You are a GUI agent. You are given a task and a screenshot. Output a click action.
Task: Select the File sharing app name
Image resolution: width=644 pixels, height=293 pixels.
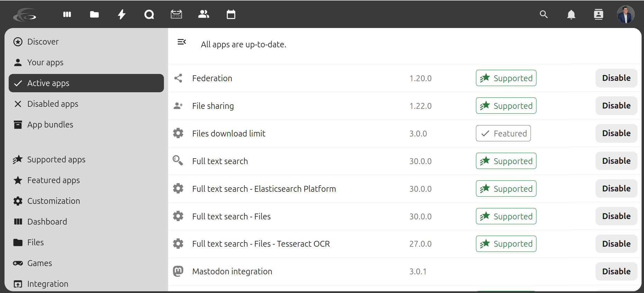pyautogui.click(x=213, y=106)
